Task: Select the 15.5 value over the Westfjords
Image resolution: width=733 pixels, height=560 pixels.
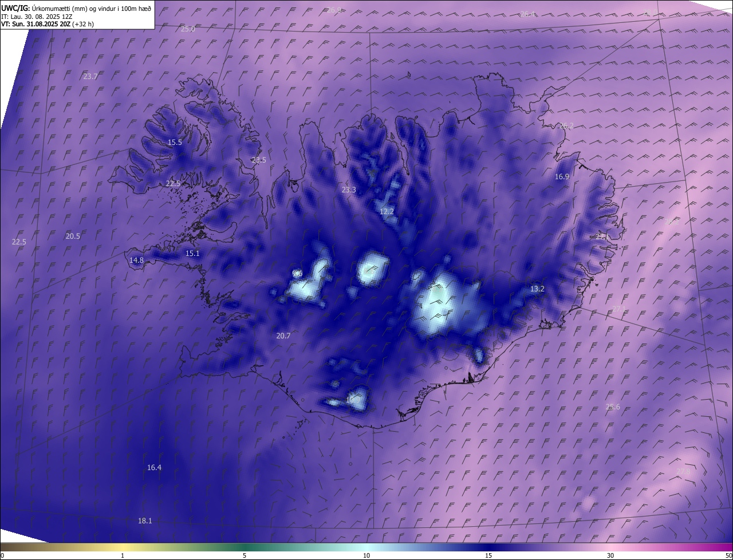Action: 175,142
